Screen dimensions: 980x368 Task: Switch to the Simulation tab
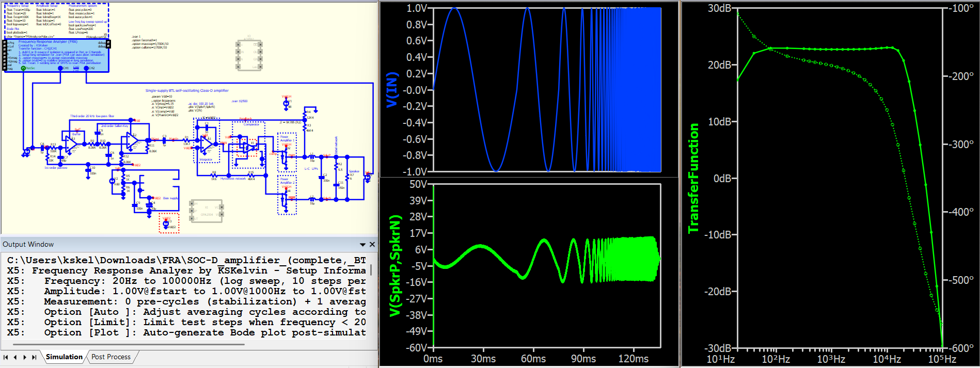pyautogui.click(x=64, y=357)
